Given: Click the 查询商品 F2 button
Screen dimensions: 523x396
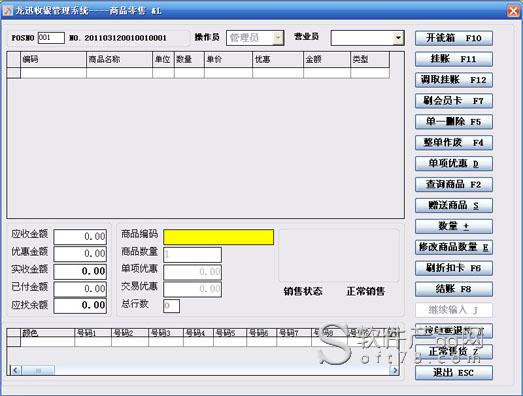Looking at the screenshot, I should tap(454, 184).
